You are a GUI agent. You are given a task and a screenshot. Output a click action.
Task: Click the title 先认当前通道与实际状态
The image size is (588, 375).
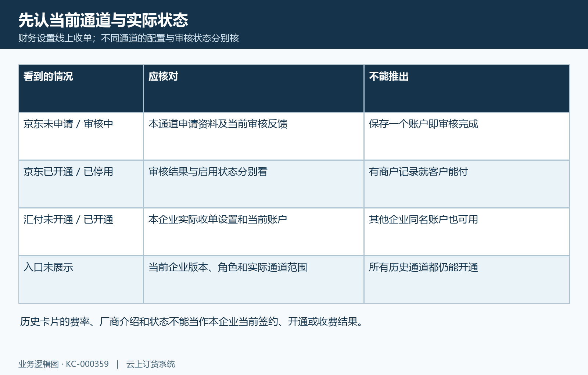(x=103, y=20)
